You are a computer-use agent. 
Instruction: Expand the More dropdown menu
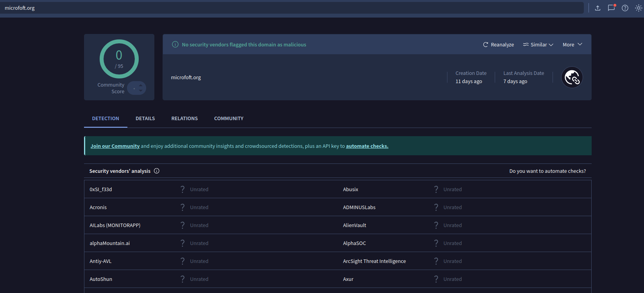572,44
